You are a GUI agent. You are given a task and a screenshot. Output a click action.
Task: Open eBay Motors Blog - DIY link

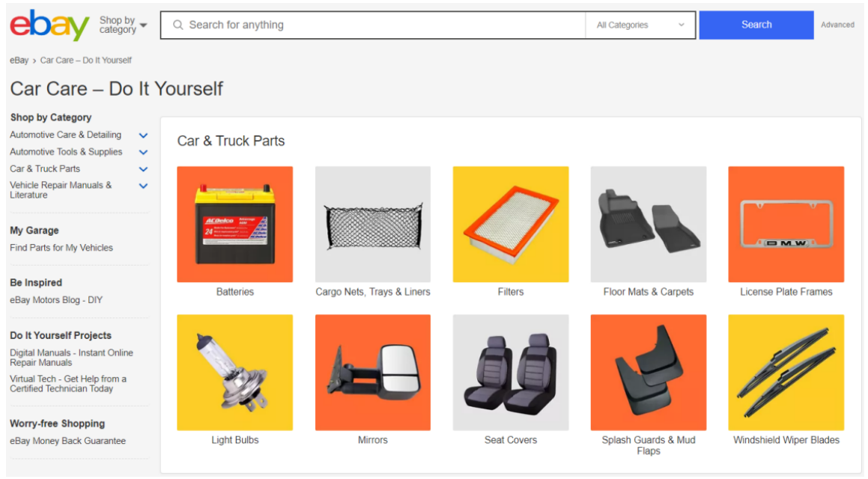(x=56, y=300)
